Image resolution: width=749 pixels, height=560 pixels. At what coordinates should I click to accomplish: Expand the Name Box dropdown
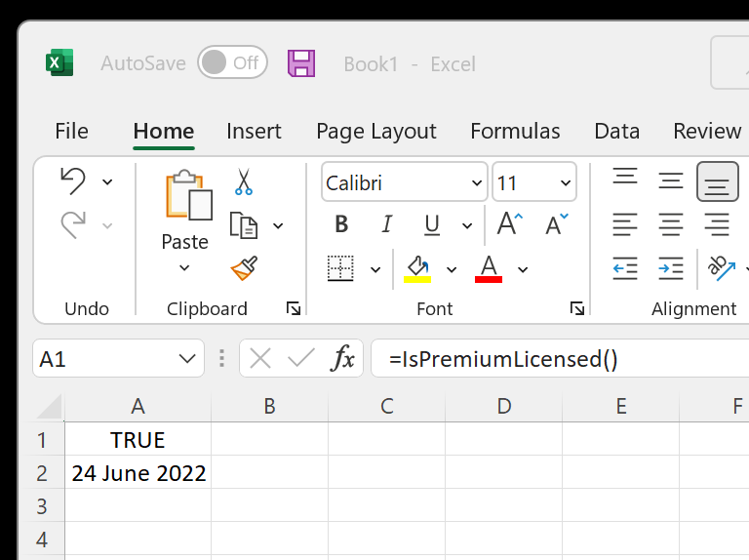pyautogui.click(x=187, y=359)
